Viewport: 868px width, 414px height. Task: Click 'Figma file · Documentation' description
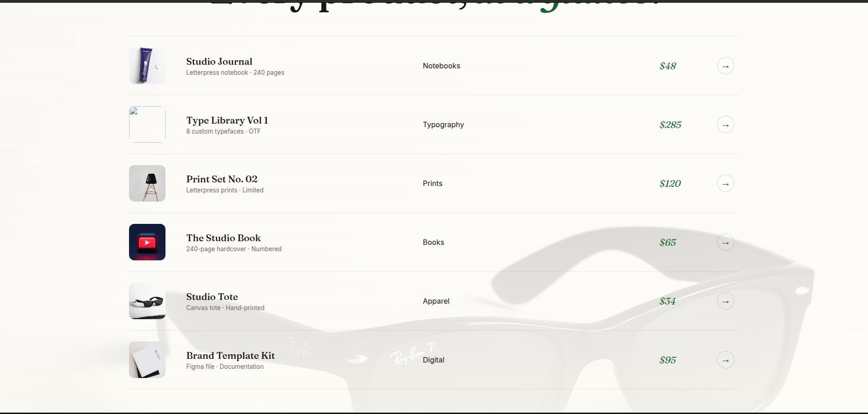225,367
